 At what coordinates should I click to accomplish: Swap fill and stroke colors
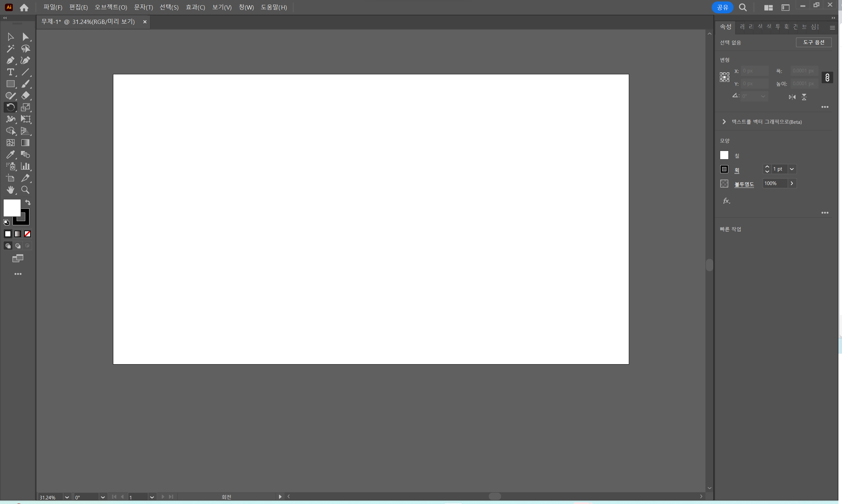click(28, 202)
